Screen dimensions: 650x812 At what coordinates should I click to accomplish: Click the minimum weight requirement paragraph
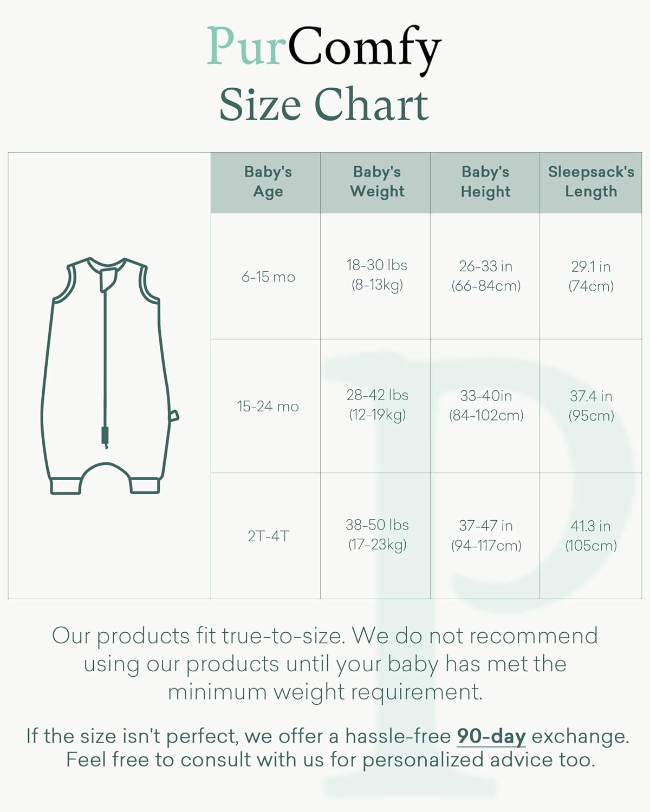point(325,664)
